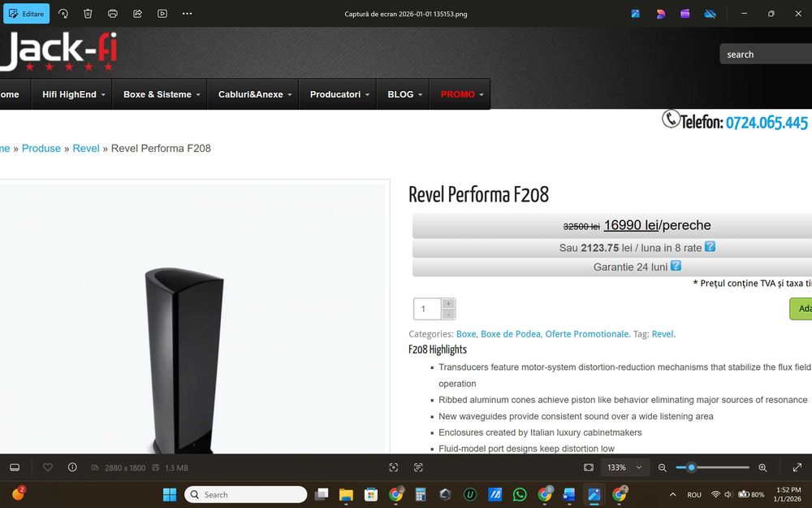Open Calculator from the taskbar
This screenshot has height=508, width=812.
[x=421, y=494]
